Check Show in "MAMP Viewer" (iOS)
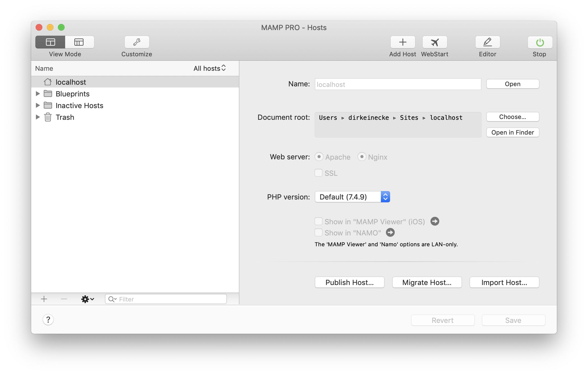 click(318, 221)
